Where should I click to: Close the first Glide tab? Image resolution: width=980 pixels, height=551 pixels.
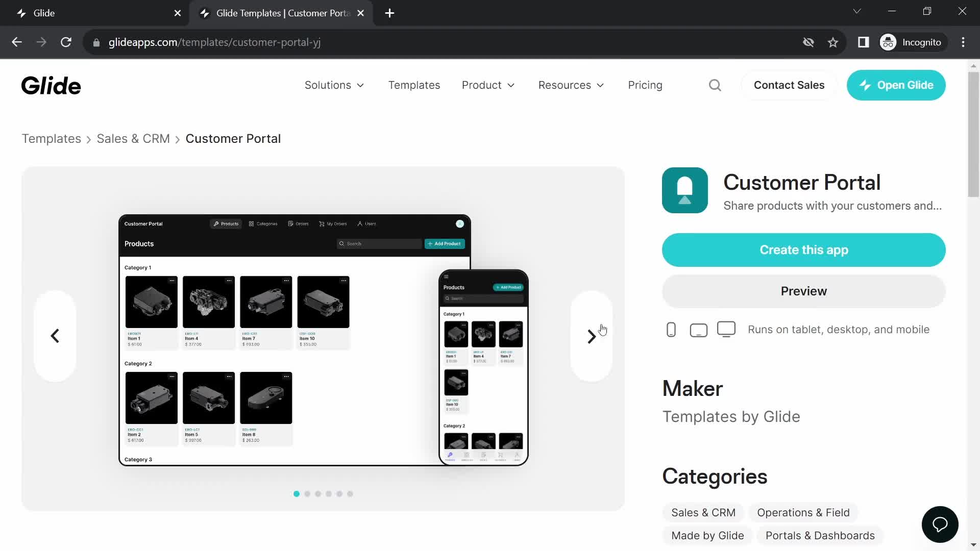178,13
